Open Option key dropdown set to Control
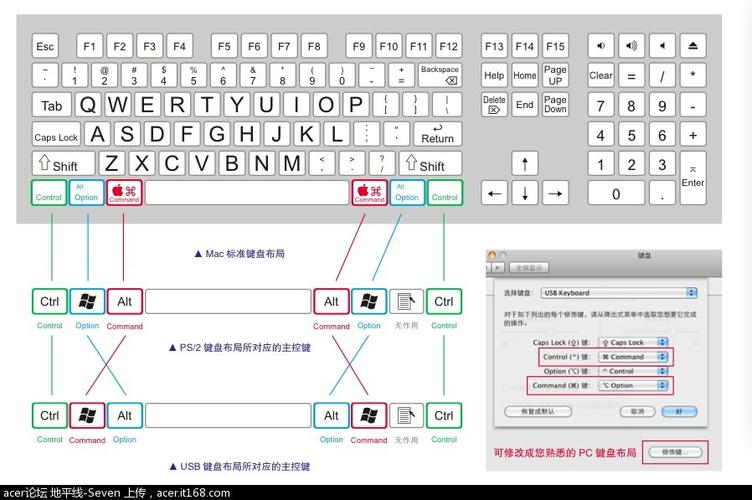Viewport: 752px width, 500px height. coord(632,370)
